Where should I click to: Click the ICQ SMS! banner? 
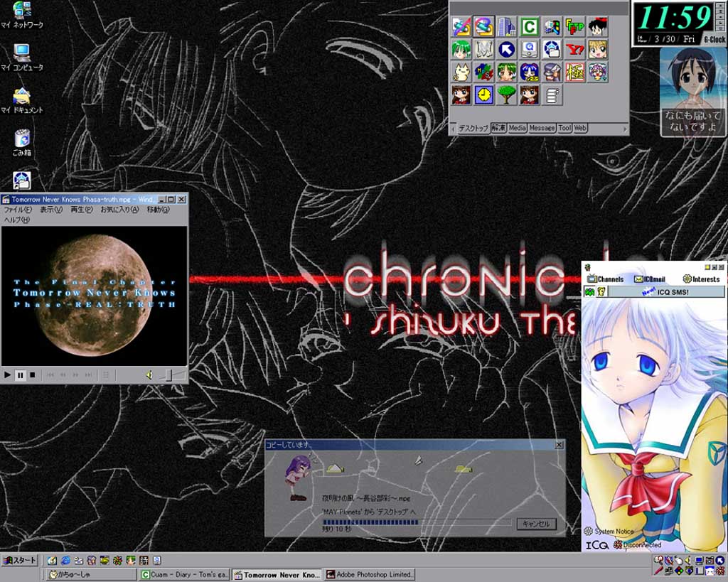pyautogui.click(x=666, y=292)
